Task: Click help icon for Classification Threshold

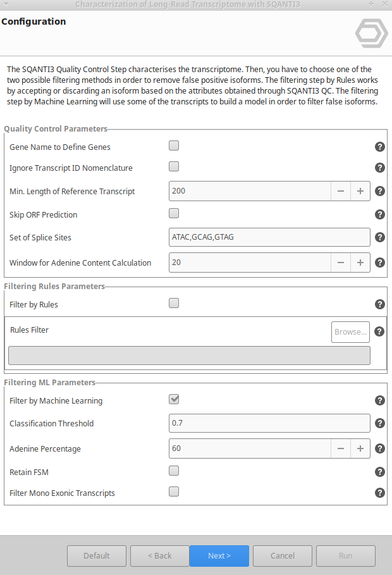Action: coord(380,423)
